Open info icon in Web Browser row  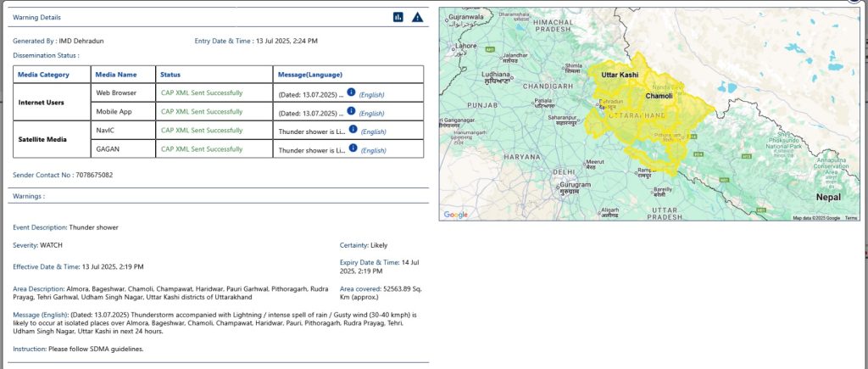coord(351,92)
